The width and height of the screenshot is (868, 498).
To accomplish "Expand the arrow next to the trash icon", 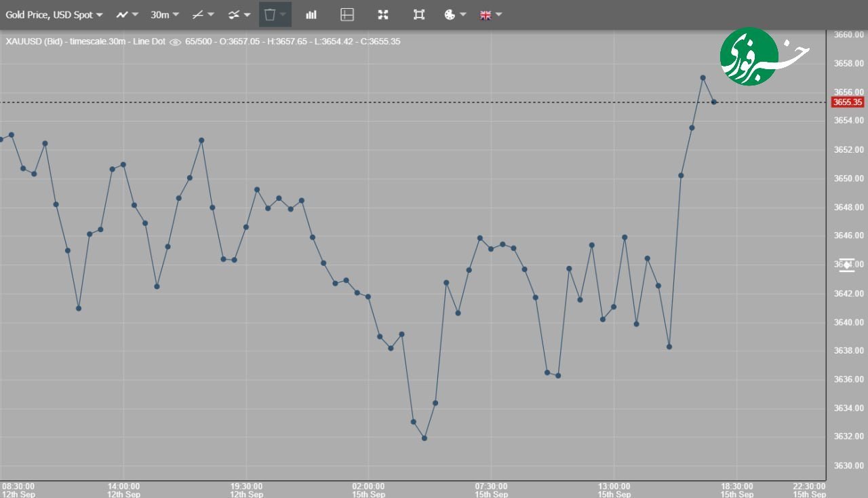I will (x=283, y=14).
